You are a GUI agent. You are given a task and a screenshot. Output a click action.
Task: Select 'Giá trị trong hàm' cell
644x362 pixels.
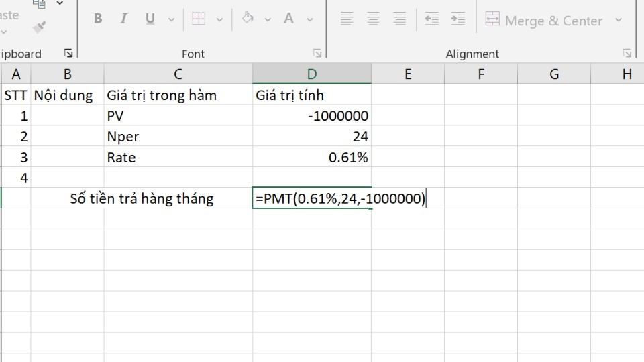[178, 95]
